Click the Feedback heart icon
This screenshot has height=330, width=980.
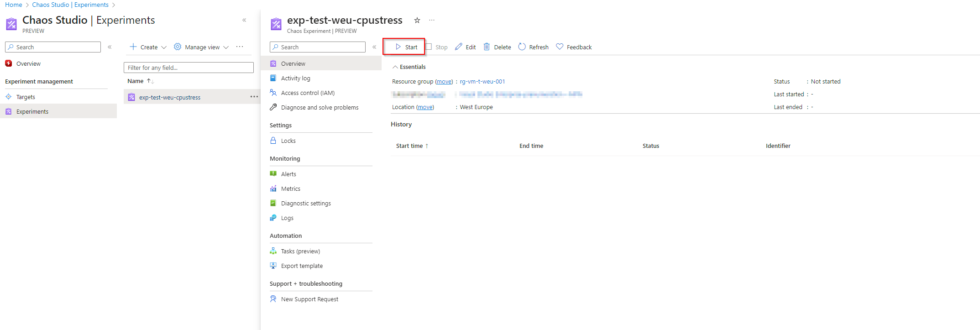coord(560,47)
